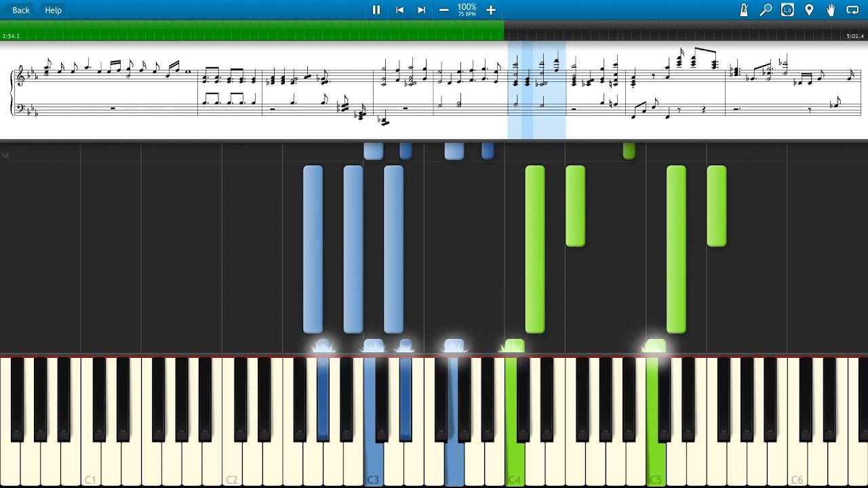Go back using the Back button
The image size is (868, 488).
tap(21, 10)
